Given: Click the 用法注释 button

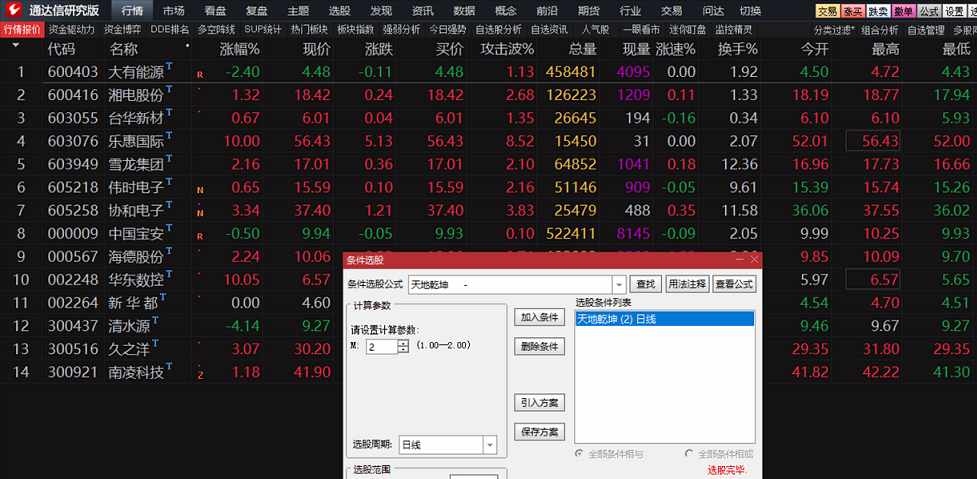Looking at the screenshot, I should click(x=687, y=285).
